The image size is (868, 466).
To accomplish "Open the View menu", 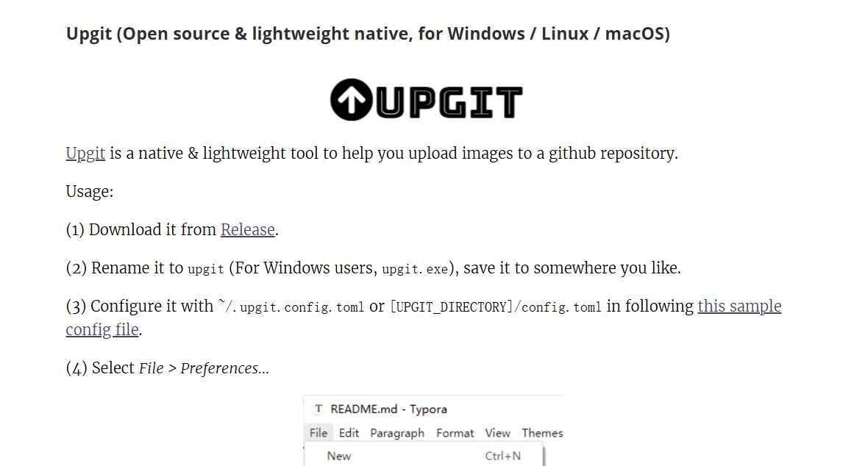I will (x=498, y=433).
